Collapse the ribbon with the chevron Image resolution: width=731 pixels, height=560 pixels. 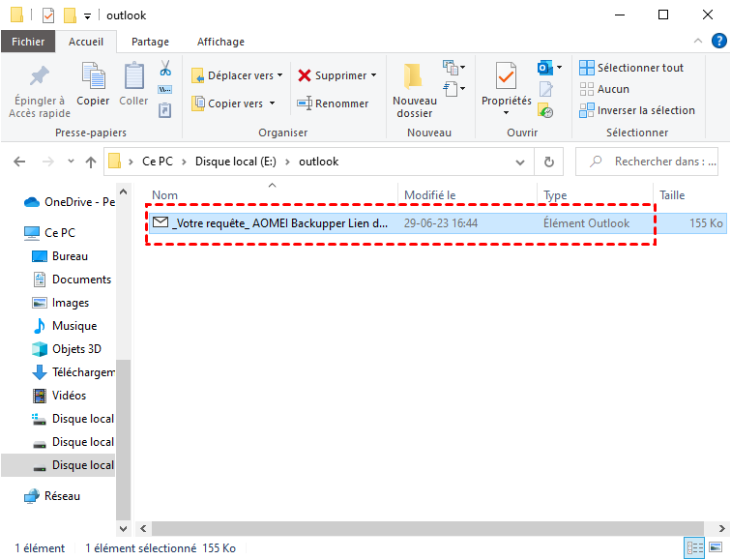(x=698, y=41)
